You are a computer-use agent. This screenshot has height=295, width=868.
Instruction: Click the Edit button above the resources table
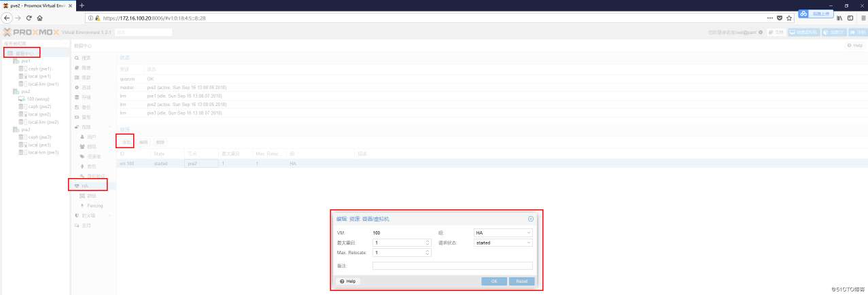143,142
